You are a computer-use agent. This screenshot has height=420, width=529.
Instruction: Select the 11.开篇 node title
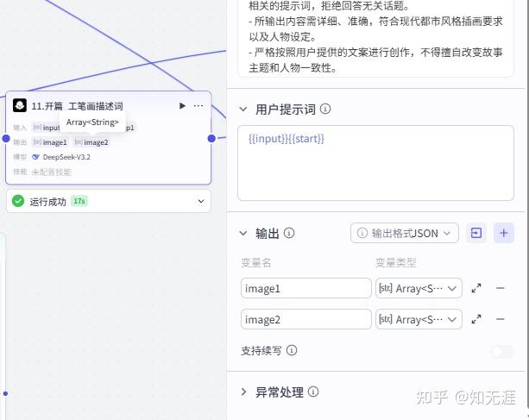[78, 106]
